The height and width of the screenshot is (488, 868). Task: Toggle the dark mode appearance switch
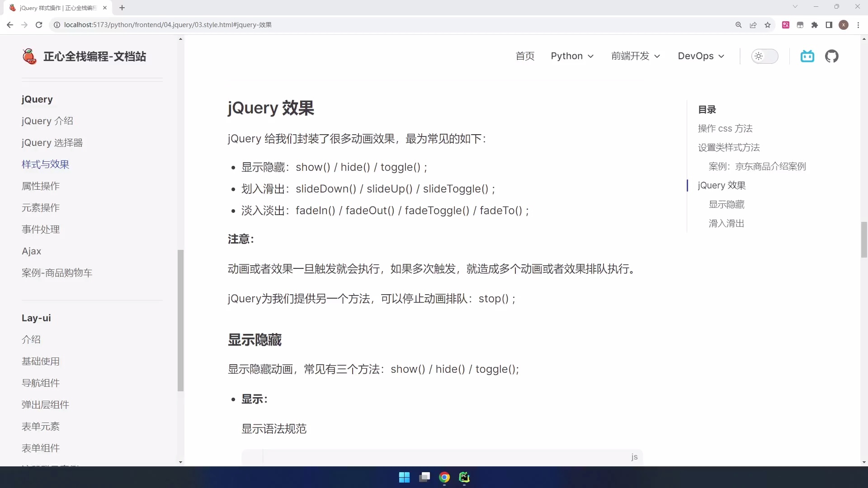[764, 56]
